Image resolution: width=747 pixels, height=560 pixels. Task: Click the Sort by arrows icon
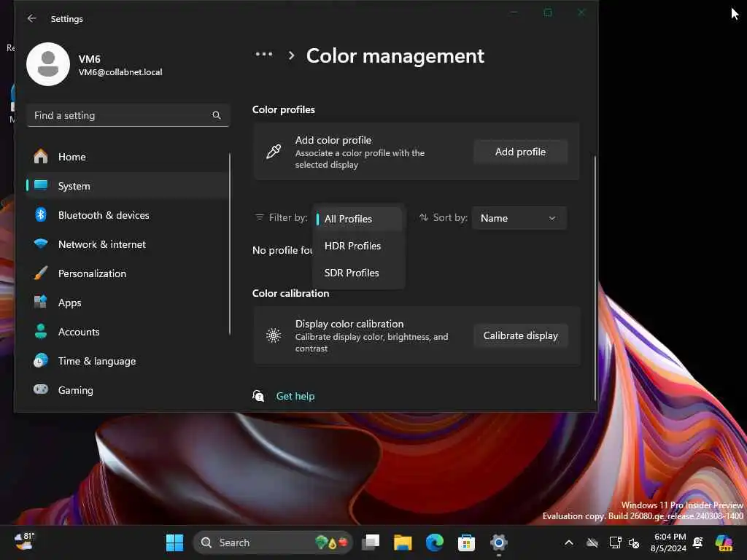pyautogui.click(x=424, y=217)
